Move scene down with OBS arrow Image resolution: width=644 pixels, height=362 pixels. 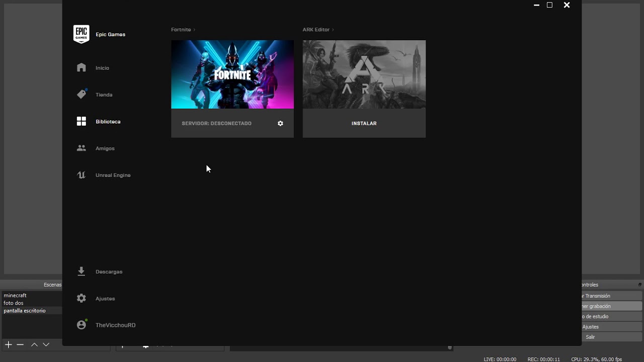(46, 344)
